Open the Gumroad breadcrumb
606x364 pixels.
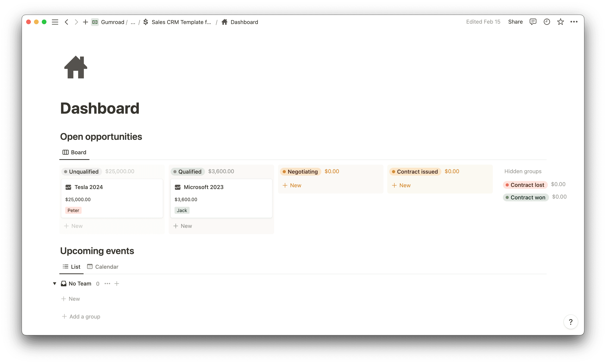click(112, 22)
